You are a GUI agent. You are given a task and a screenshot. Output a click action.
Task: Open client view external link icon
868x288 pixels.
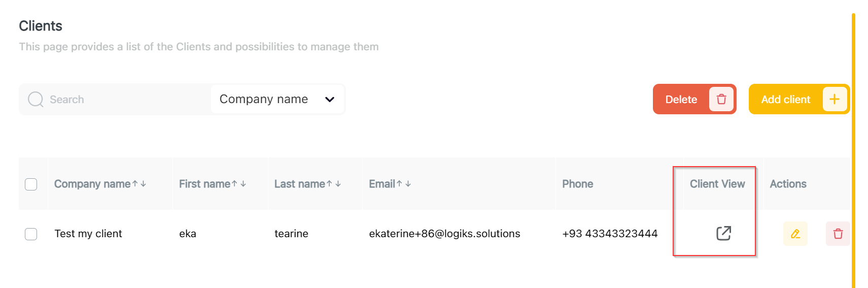723,233
